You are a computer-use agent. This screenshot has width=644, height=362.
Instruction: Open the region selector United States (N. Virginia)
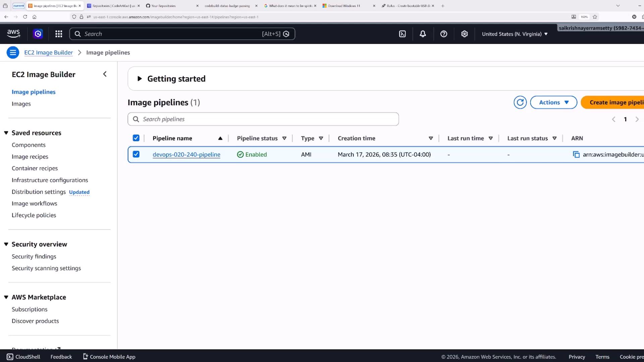coord(515,34)
